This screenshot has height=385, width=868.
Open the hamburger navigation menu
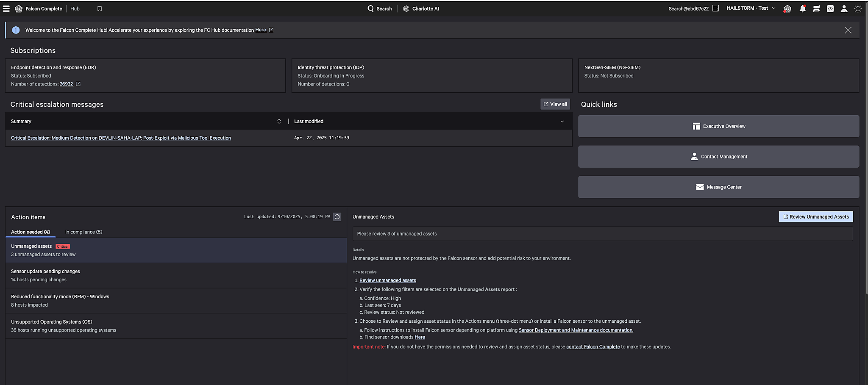click(6, 8)
